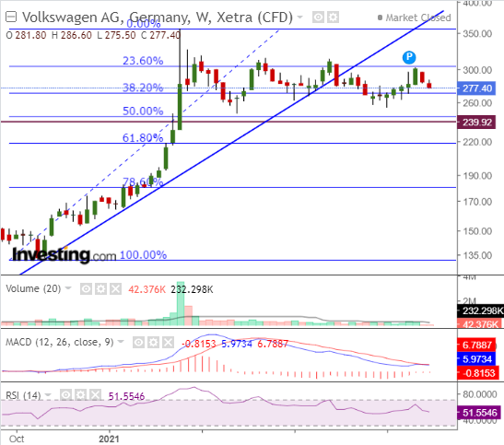Click the red -0.8153 MACD legend value
504x445 pixels.
pyautogui.click(x=199, y=344)
